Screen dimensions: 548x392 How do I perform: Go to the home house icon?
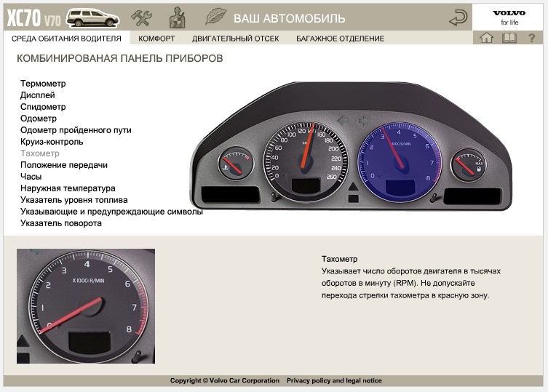pos(486,37)
